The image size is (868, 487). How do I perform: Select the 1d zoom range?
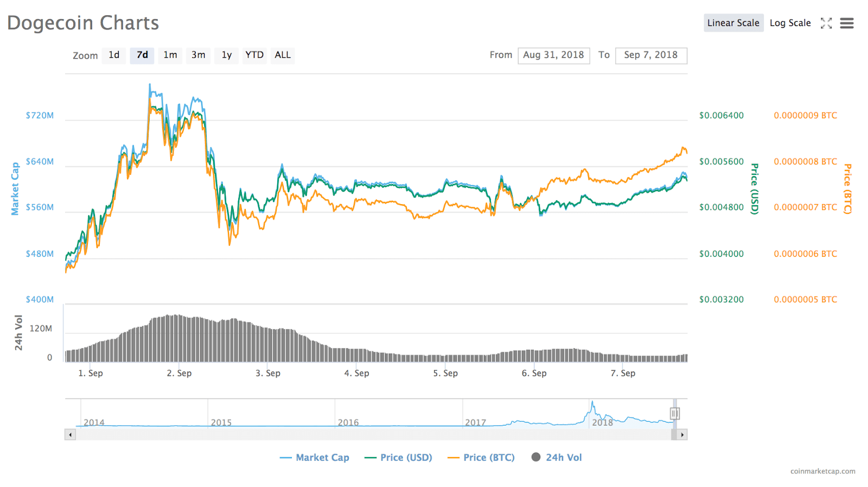click(114, 55)
